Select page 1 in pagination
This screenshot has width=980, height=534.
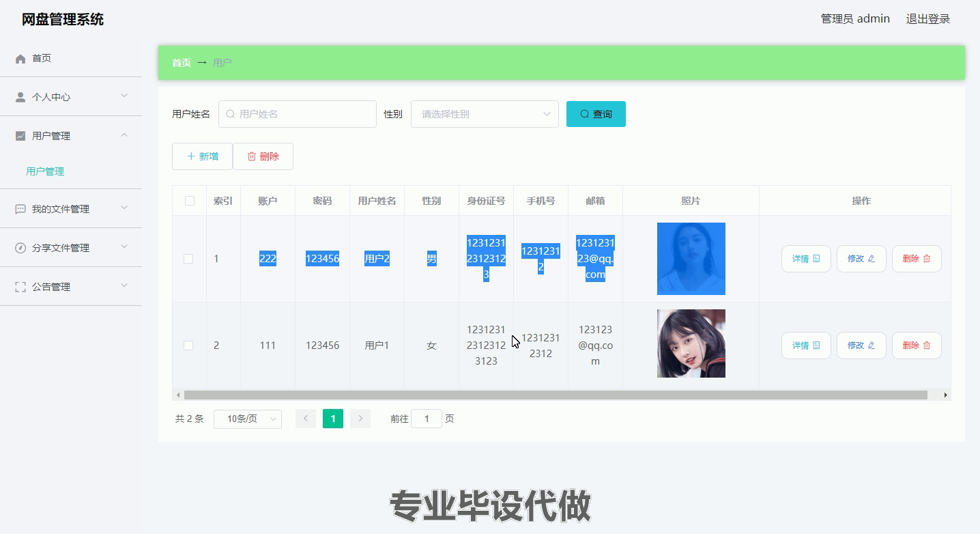pyautogui.click(x=333, y=419)
